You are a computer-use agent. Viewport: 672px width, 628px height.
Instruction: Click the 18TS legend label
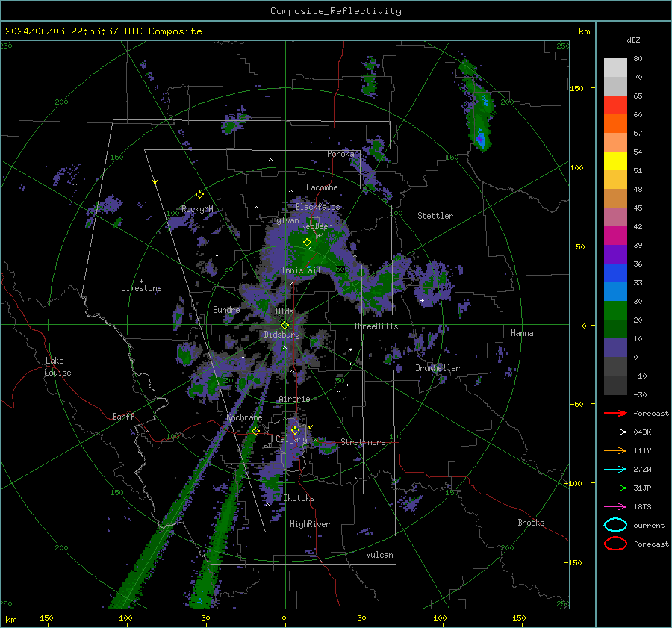click(642, 507)
